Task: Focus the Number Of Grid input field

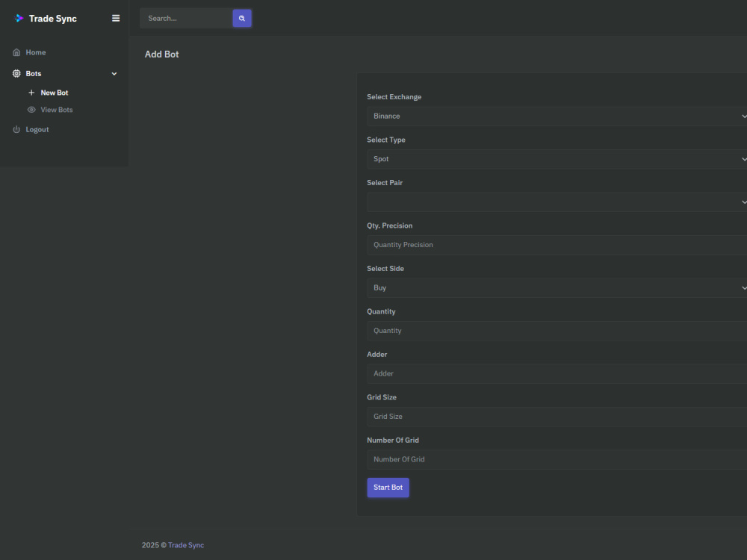Action: pyautogui.click(x=557, y=459)
